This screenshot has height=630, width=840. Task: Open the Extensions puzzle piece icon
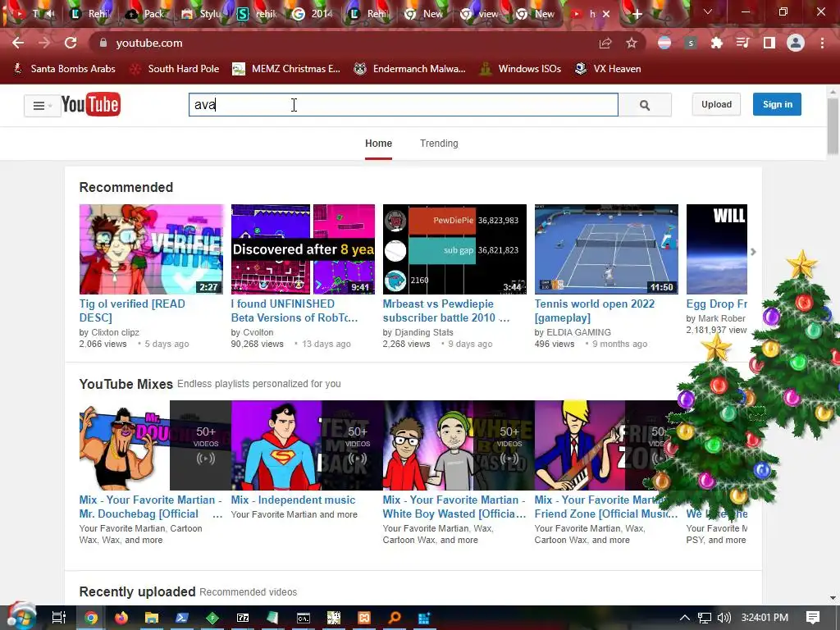pos(716,43)
